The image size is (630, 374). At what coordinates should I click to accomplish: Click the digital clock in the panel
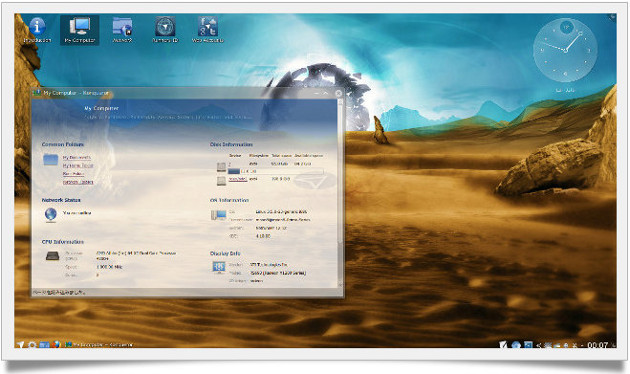[597, 345]
